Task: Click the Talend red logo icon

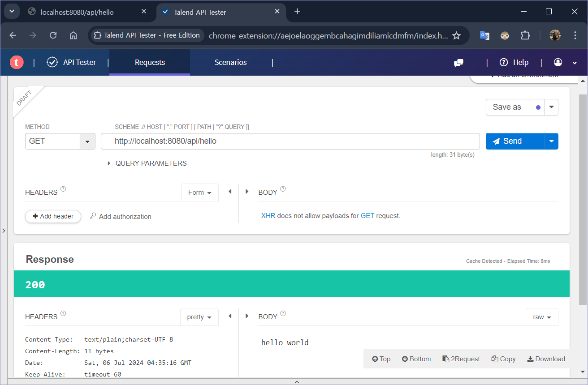Action: (17, 62)
